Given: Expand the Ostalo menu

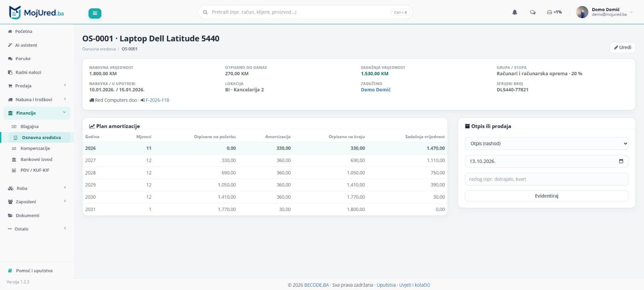Looking at the screenshot, I should point(37,229).
